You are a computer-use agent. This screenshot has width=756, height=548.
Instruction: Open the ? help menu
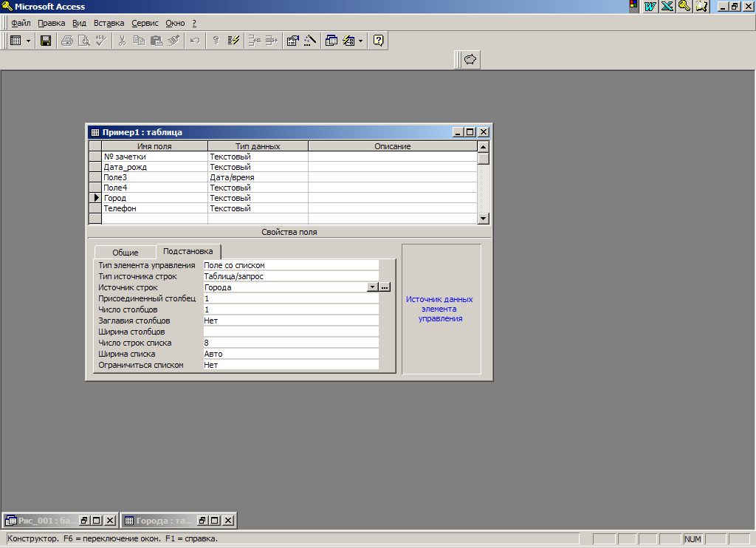coord(194,23)
